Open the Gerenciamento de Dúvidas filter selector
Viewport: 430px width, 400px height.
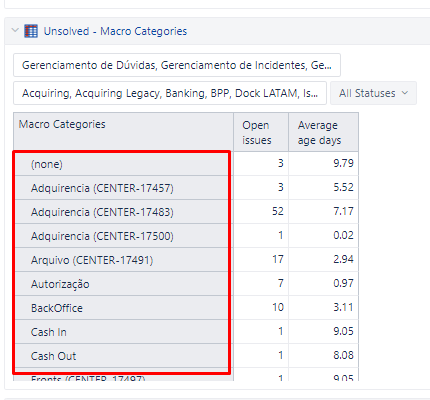coord(177,65)
